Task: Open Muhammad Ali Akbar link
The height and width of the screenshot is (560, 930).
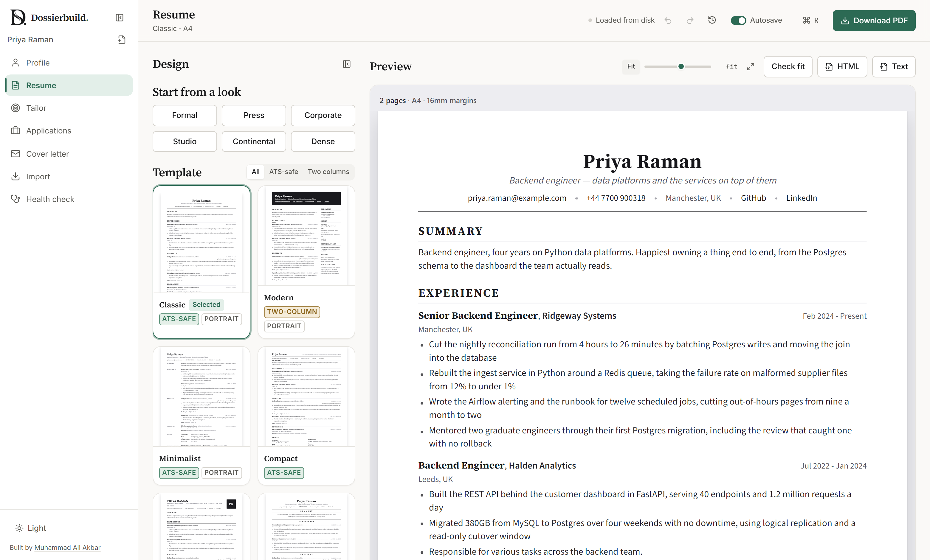Action: (67, 547)
